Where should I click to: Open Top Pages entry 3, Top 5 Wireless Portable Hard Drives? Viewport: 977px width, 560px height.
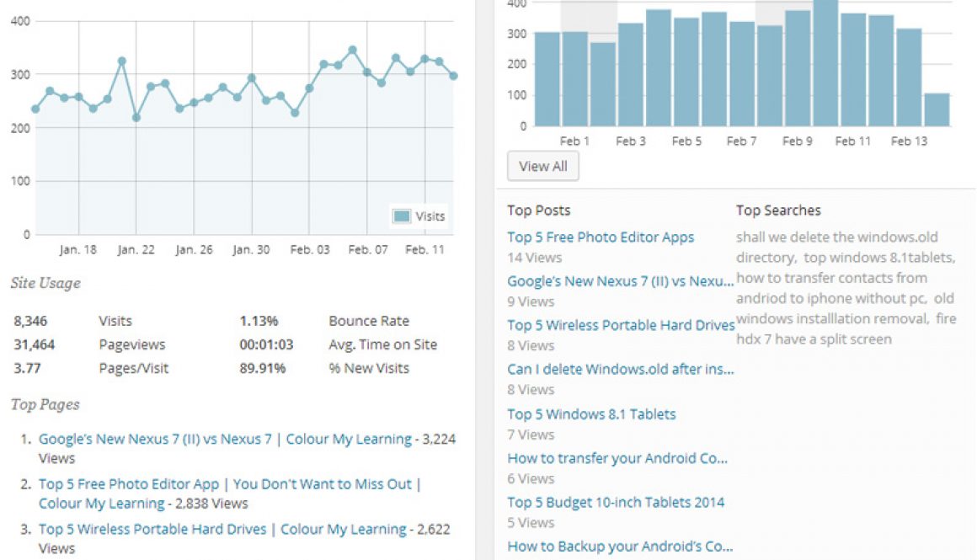222,530
